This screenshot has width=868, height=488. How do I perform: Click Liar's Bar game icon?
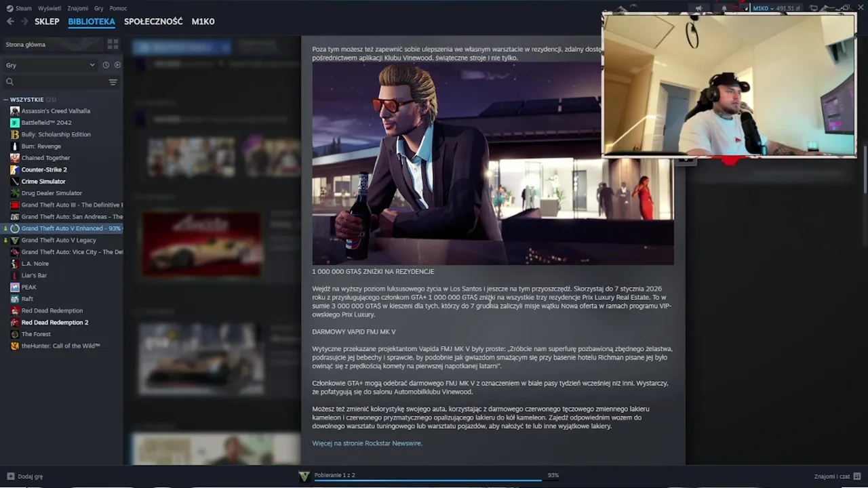(x=15, y=275)
